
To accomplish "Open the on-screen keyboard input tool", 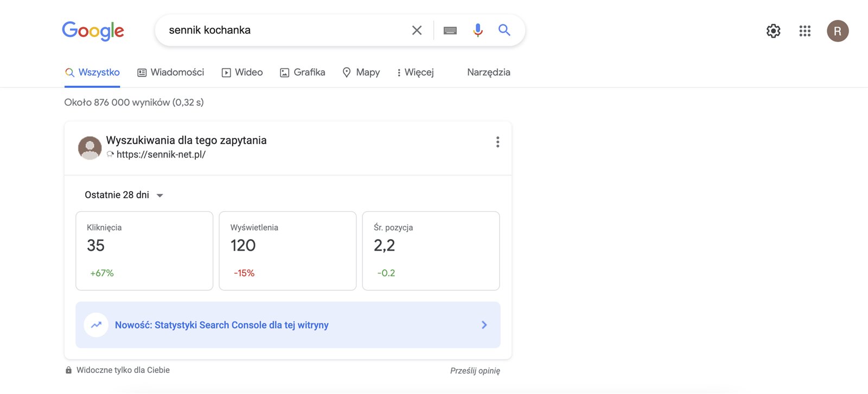I will (x=450, y=30).
